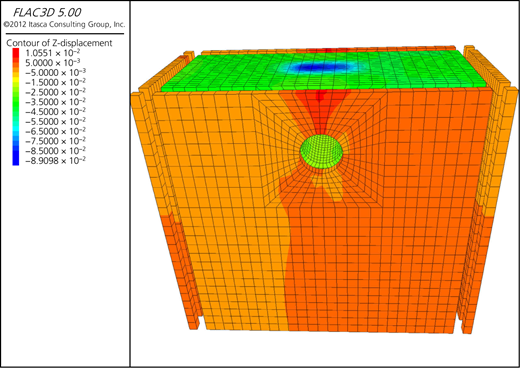Viewport: 520px width, 368px height.
Task: Click legend value −3.5000 × 10⁻²
Action: coord(55,102)
